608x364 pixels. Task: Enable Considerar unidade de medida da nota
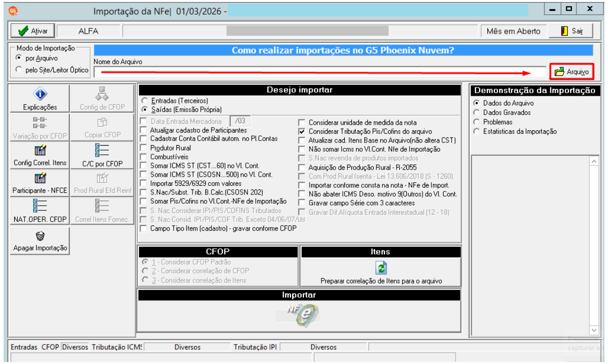(x=301, y=123)
